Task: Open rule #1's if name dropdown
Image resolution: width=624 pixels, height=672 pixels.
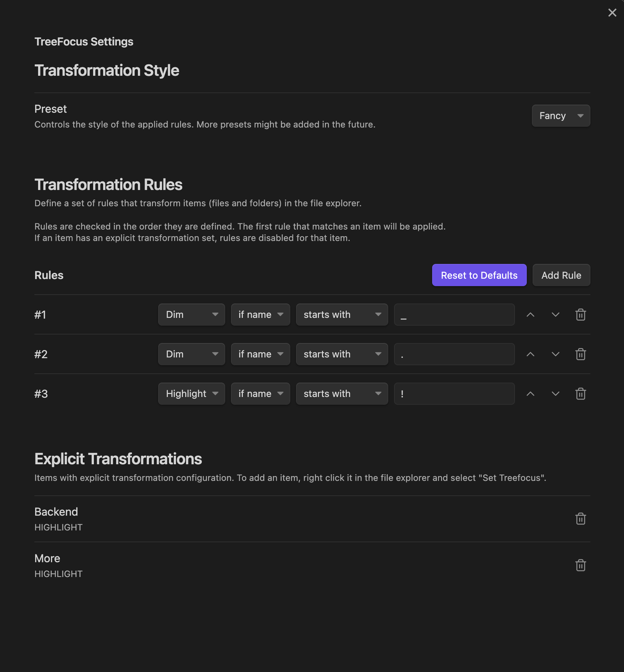Action: tap(261, 315)
